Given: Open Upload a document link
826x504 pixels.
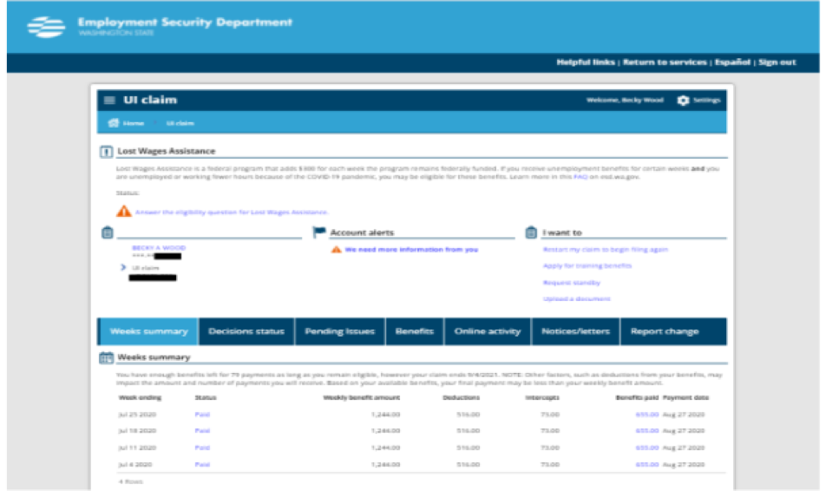Looking at the screenshot, I should 576,299.
